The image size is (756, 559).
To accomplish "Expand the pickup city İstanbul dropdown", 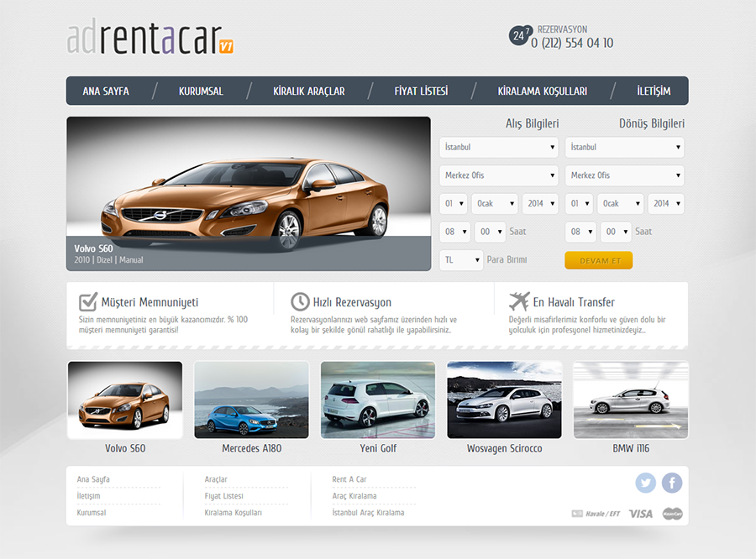I will click(498, 148).
